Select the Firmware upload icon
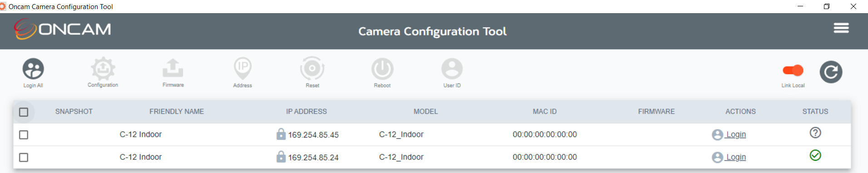868x173 pixels. pyautogui.click(x=173, y=68)
